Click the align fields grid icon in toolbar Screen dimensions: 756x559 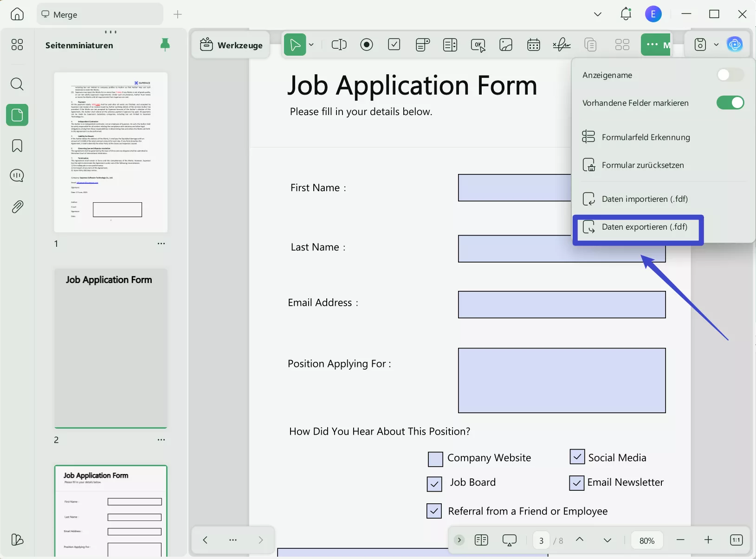(x=622, y=45)
